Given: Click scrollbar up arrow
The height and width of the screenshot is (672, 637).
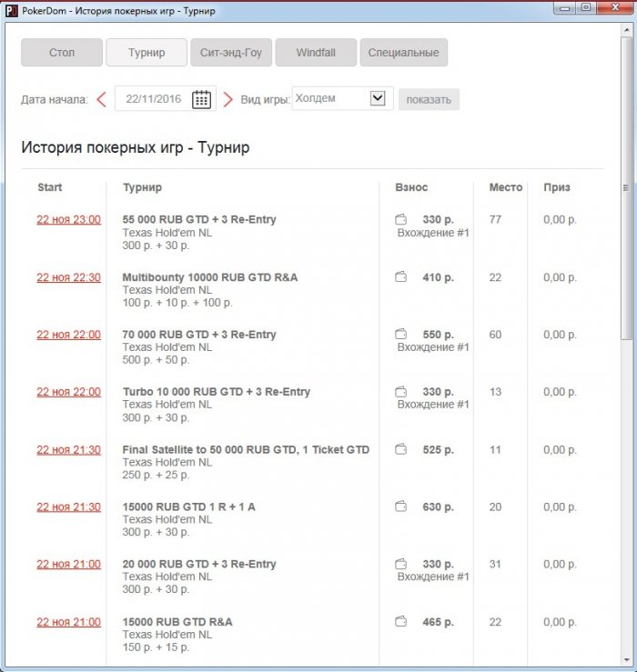Looking at the screenshot, I should click(626, 30).
